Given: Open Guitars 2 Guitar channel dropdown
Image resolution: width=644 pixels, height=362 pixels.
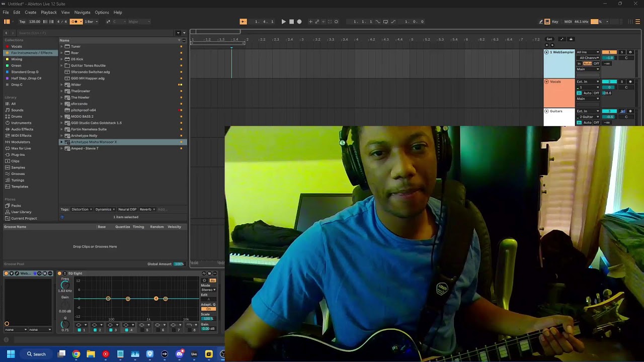Looking at the screenshot, I should pos(588,117).
